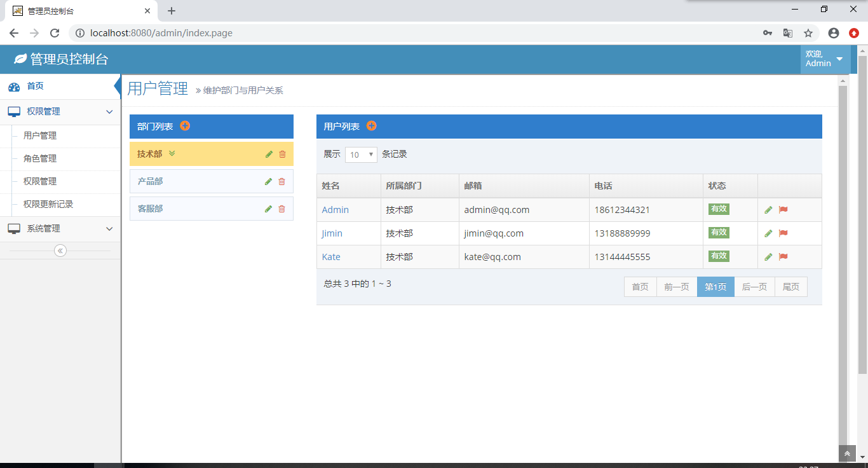Go to 后一页 next page
The width and height of the screenshot is (868, 468).
click(754, 287)
